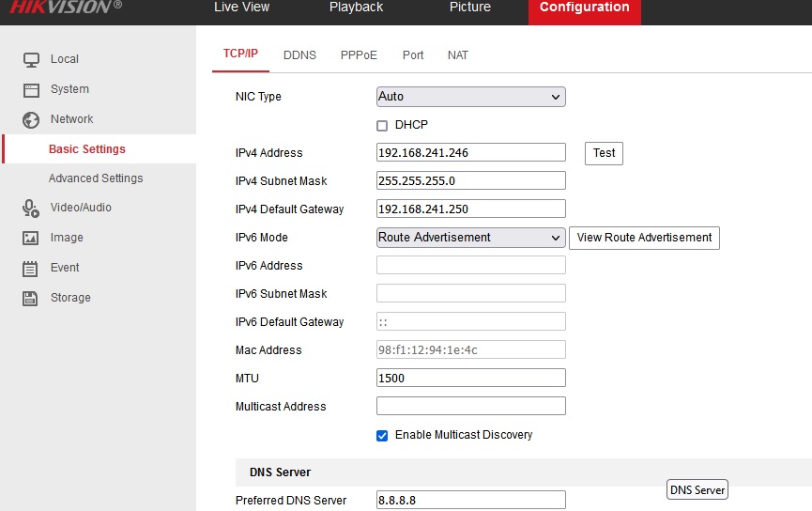This screenshot has width=812, height=511.
Task: Select the NAT tab
Action: 458,55
